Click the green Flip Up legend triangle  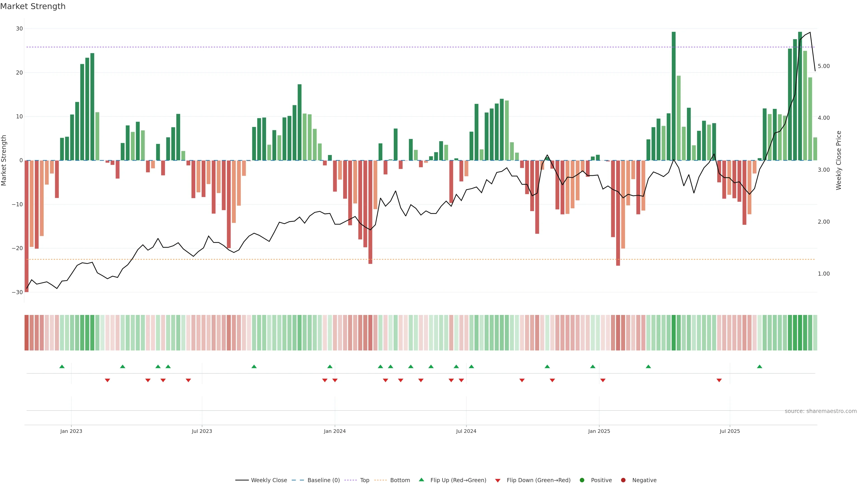(x=421, y=480)
